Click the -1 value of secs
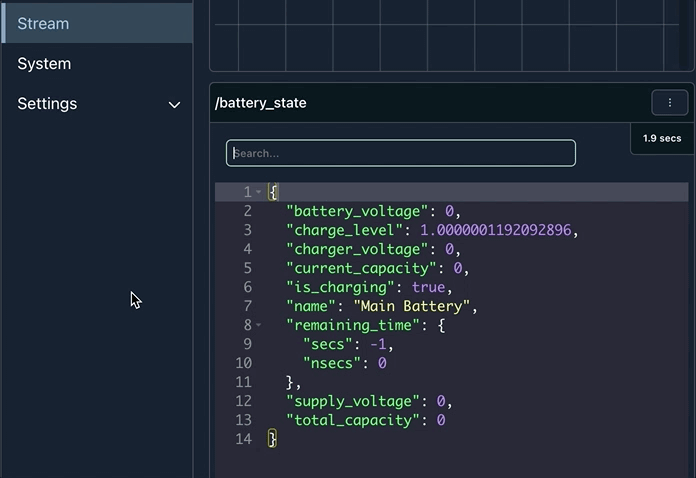The width and height of the screenshot is (696, 478). 379,344
